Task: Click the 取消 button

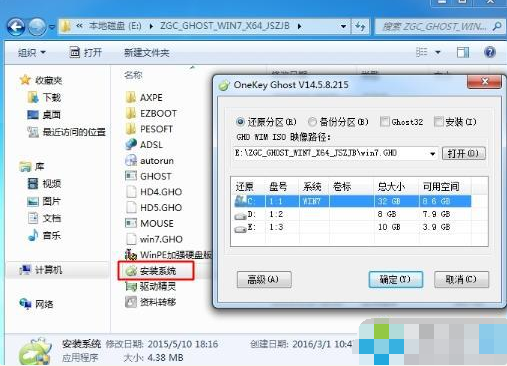Action: click(x=461, y=279)
